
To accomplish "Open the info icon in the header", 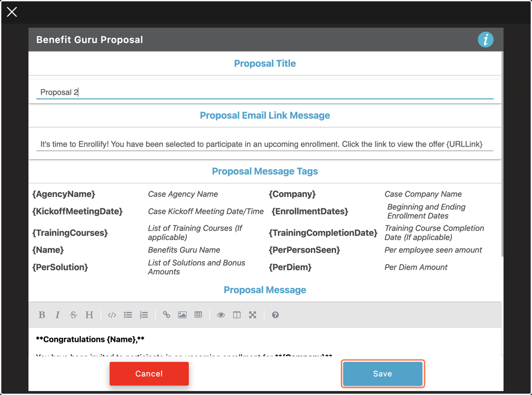I will pos(485,39).
